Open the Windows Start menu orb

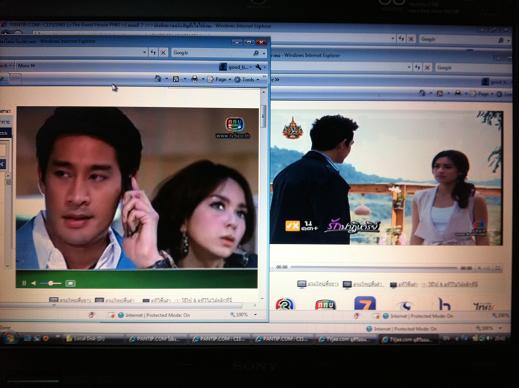pyautogui.click(x=9, y=338)
